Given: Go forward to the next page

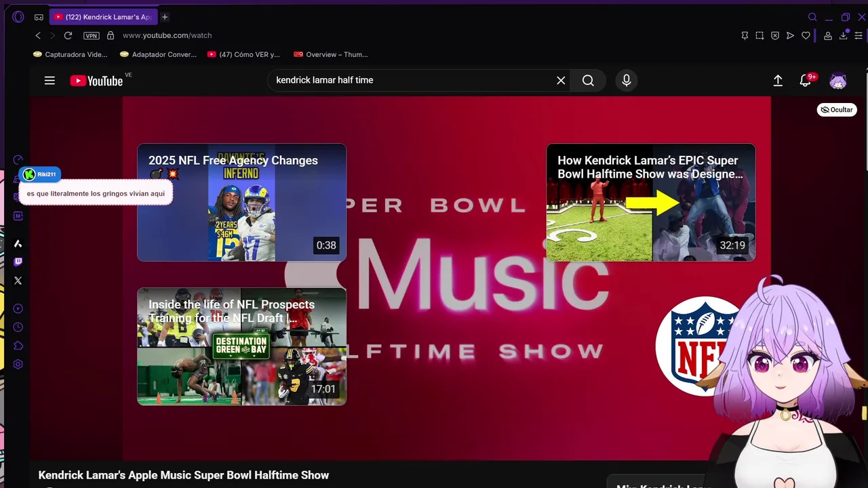Looking at the screenshot, I should pos(52,35).
